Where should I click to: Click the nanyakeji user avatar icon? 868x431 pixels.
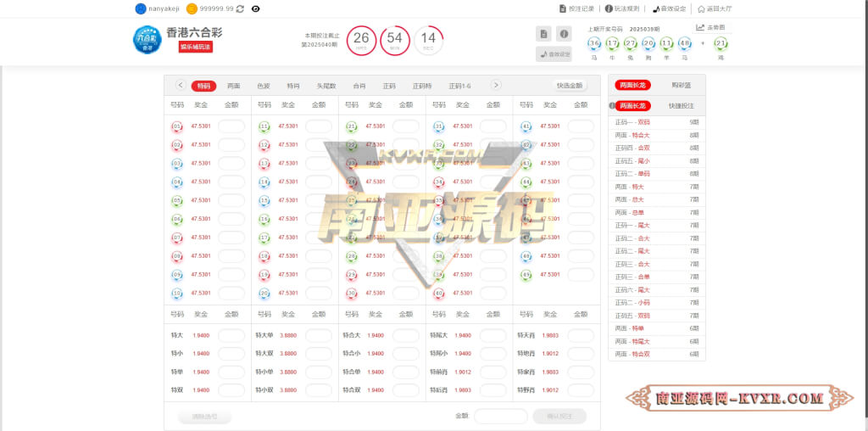pos(141,8)
